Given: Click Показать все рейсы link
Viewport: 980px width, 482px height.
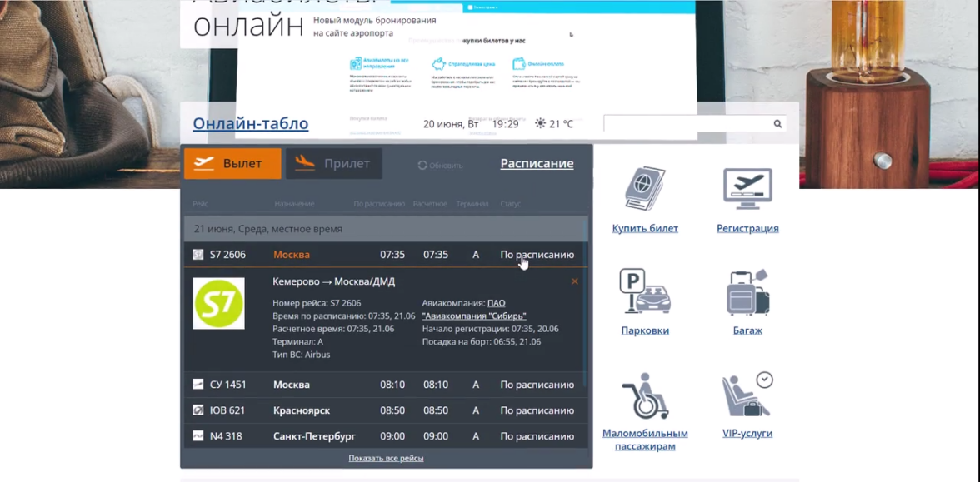Looking at the screenshot, I should [x=387, y=458].
